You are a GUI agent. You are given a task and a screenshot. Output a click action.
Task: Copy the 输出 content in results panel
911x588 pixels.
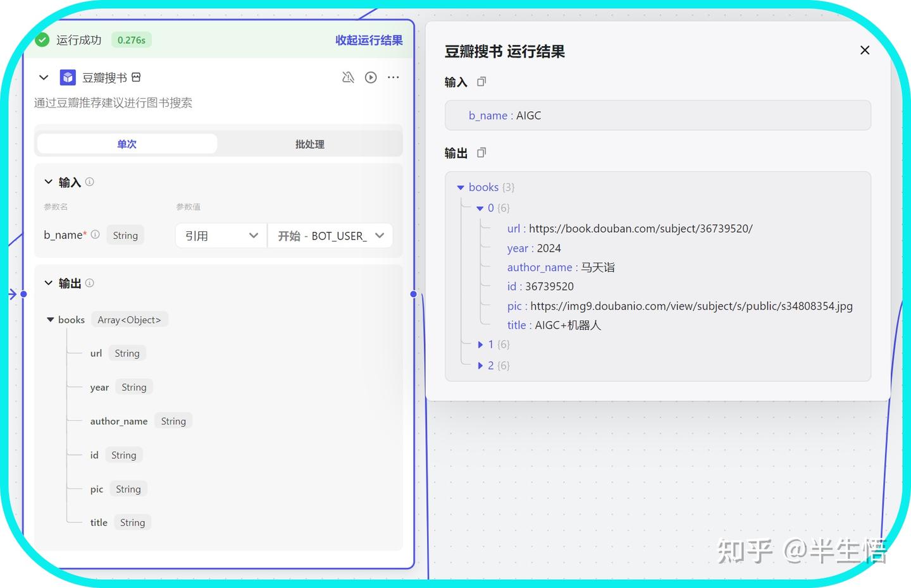point(481,152)
